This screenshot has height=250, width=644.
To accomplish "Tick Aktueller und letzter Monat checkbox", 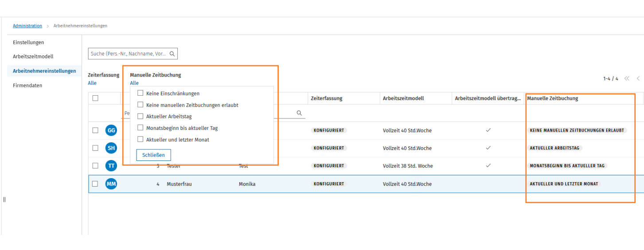I will (x=141, y=140).
